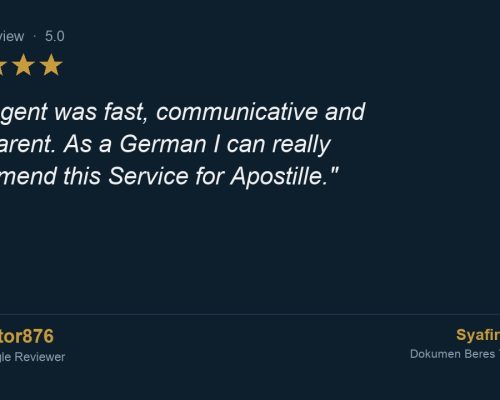
Task: Click the 'Dokumen Beres' subtitle text
Action: pyautogui.click(x=452, y=354)
